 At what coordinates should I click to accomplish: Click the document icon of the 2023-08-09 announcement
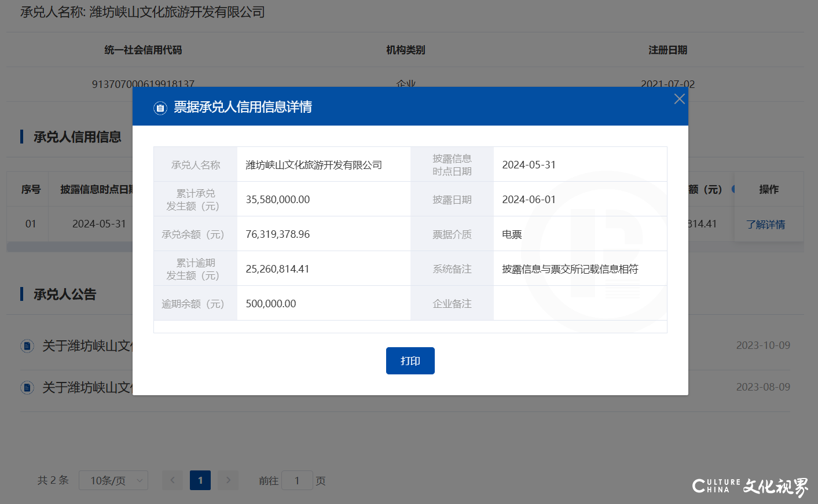click(27, 388)
